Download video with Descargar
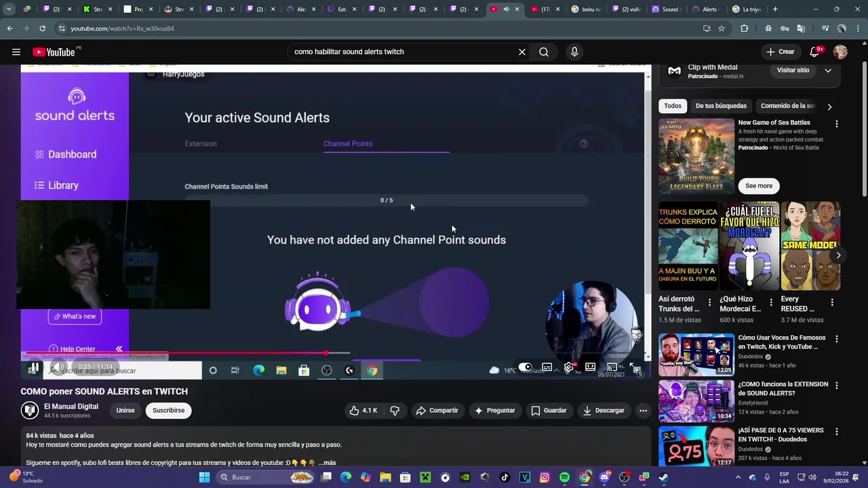The image size is (868, 488). pyautogui.click(x=604, y=410)
